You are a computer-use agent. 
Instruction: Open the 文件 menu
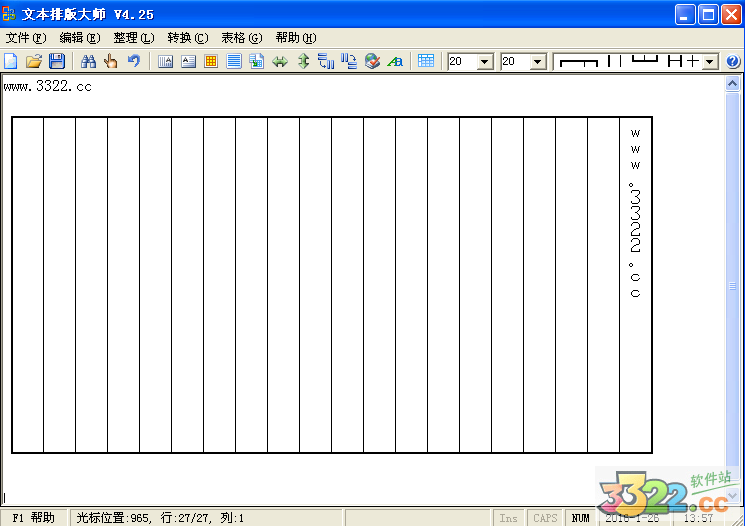[x=24, y=38]
